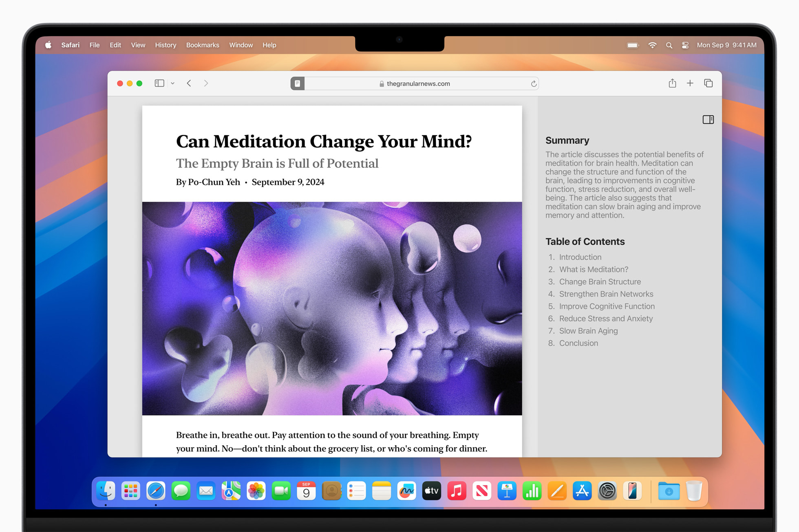
Task: Reload the page with the refresh icon
Action: [533, 84]
